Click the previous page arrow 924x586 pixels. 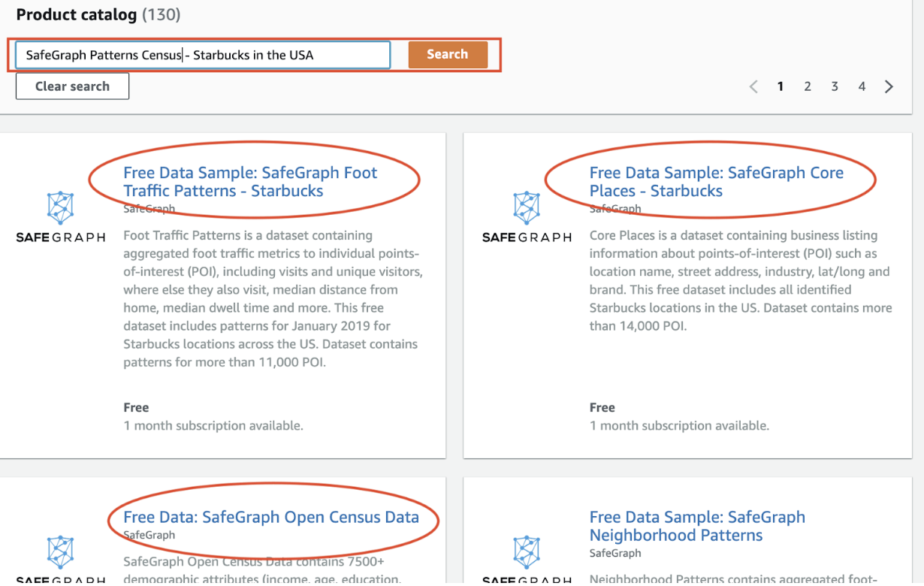(753, 86)
